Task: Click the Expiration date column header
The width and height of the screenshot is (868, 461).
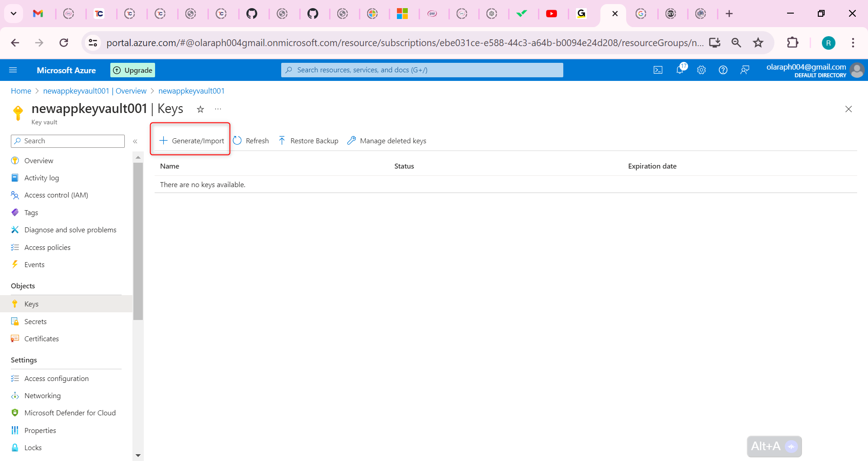Action: 652,166
